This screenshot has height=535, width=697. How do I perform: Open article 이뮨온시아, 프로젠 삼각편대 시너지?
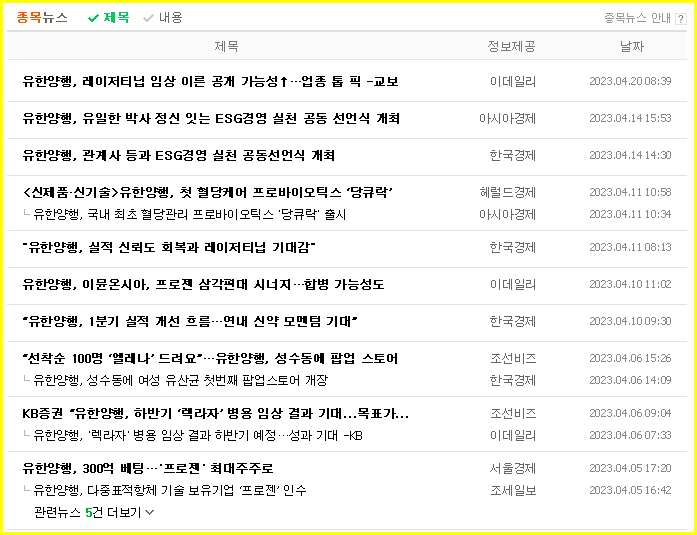tap(203, 284)
